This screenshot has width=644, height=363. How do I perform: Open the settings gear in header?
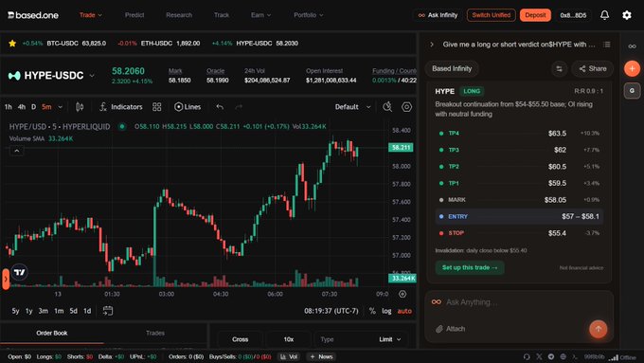[x=627, y=15]
